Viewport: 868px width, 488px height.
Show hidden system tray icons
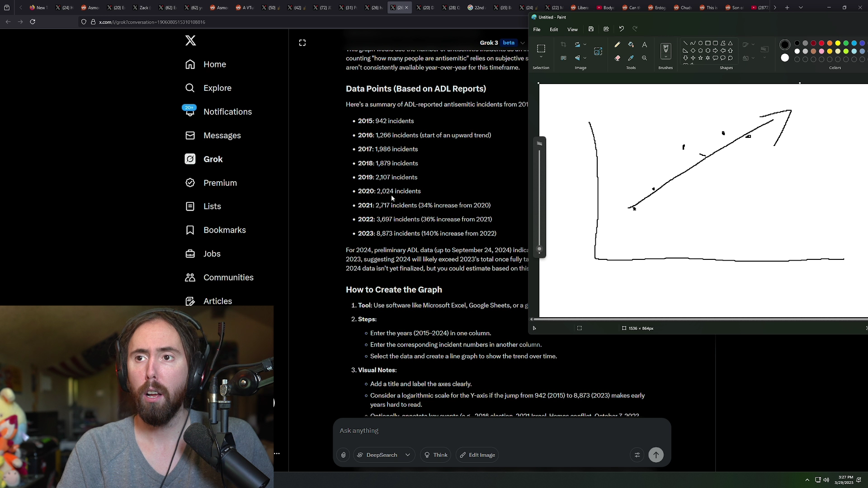[x=807, y=480]
